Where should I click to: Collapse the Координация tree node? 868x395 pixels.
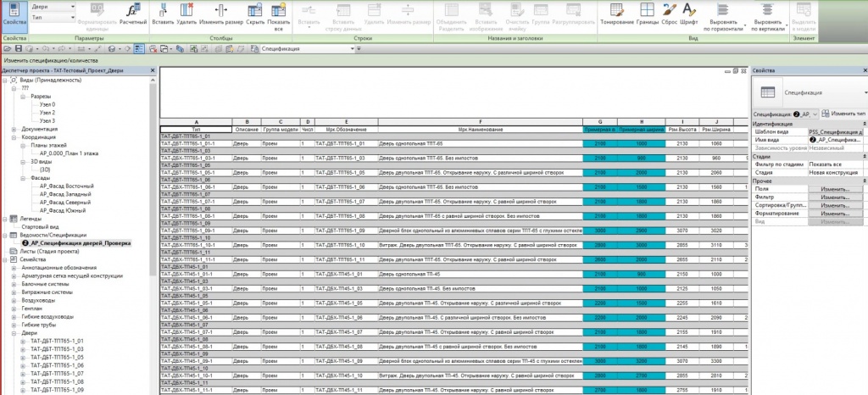pyautogui.click(x=14, y=137)
